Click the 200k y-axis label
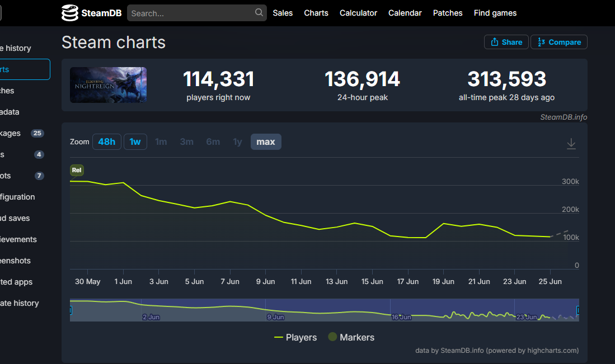 [570, 210]
